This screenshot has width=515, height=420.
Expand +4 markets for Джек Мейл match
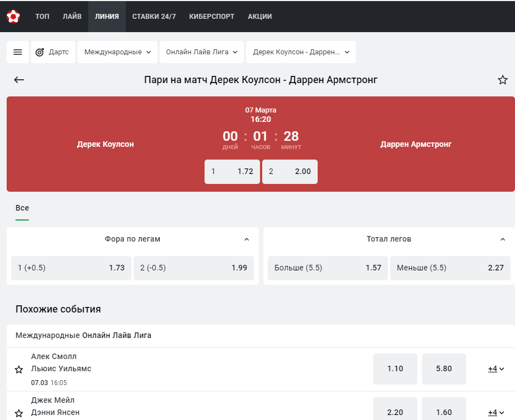(x=496, y=412)
